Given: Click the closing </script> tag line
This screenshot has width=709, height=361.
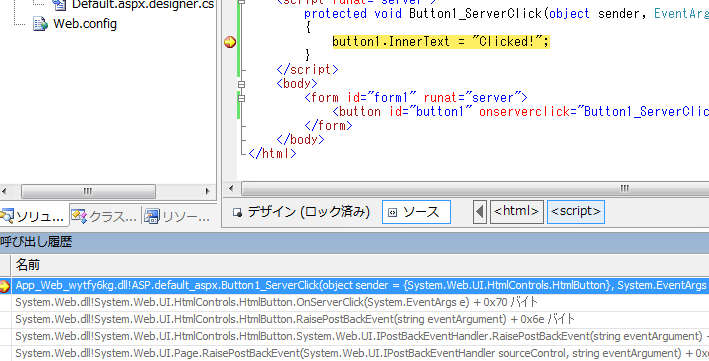Looking at the screenshot, I should tap(307, 70).
